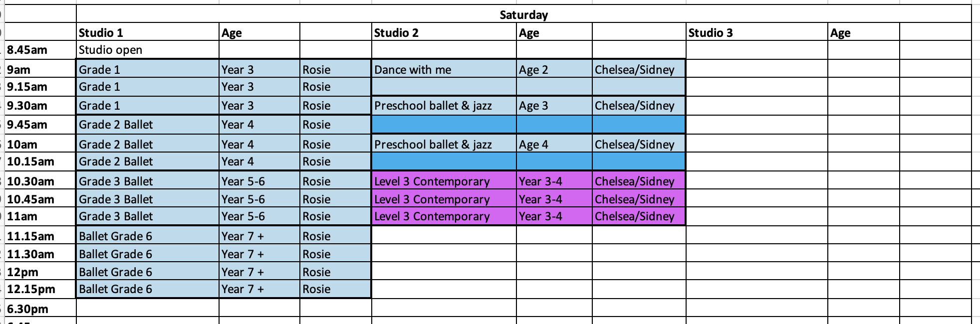Select Ballet Grade 6 cell at 12pm

pyautogui.click(x=148, y=271)
